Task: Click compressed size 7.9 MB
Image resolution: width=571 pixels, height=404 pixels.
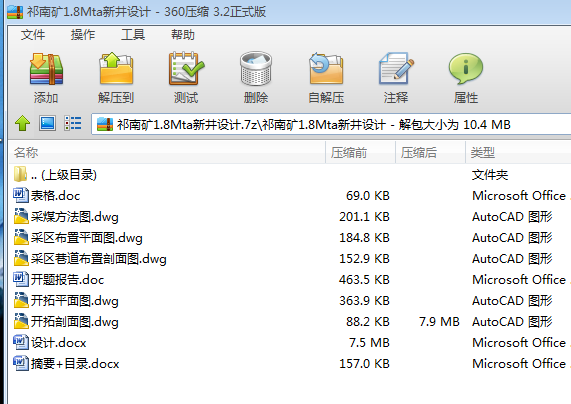Action: coord(439,322)
